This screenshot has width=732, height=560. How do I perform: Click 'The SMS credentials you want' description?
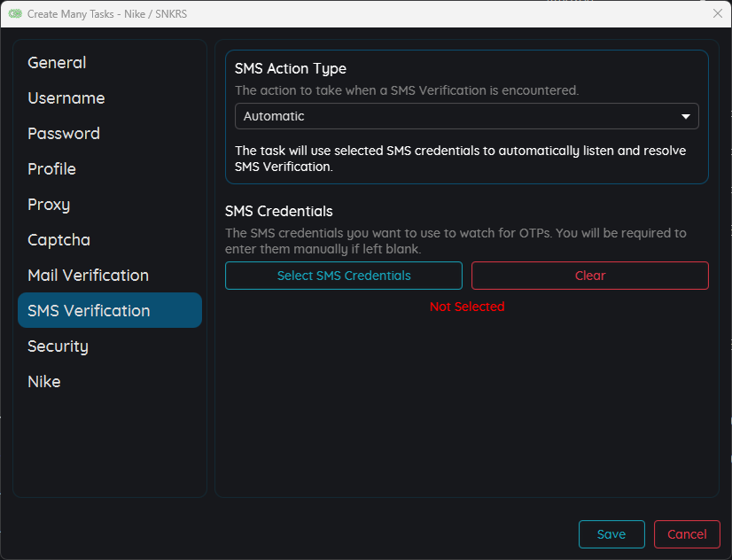(456, 241)
